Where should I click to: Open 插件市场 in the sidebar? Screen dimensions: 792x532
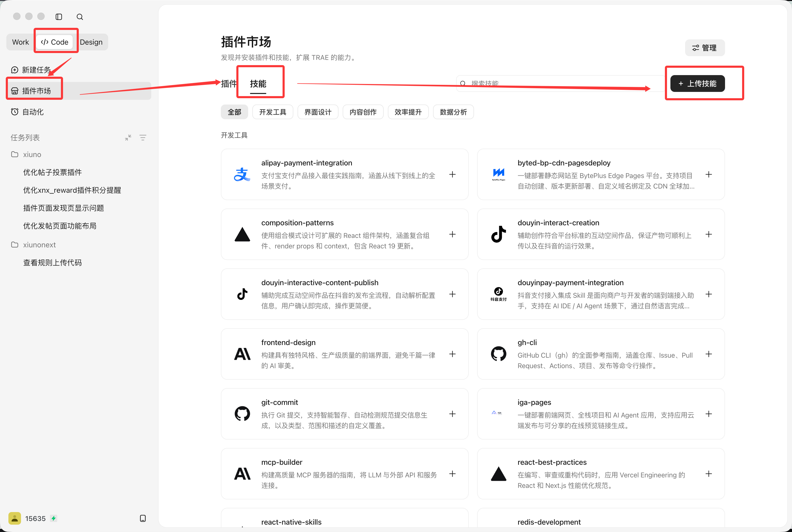pos(79,91)
